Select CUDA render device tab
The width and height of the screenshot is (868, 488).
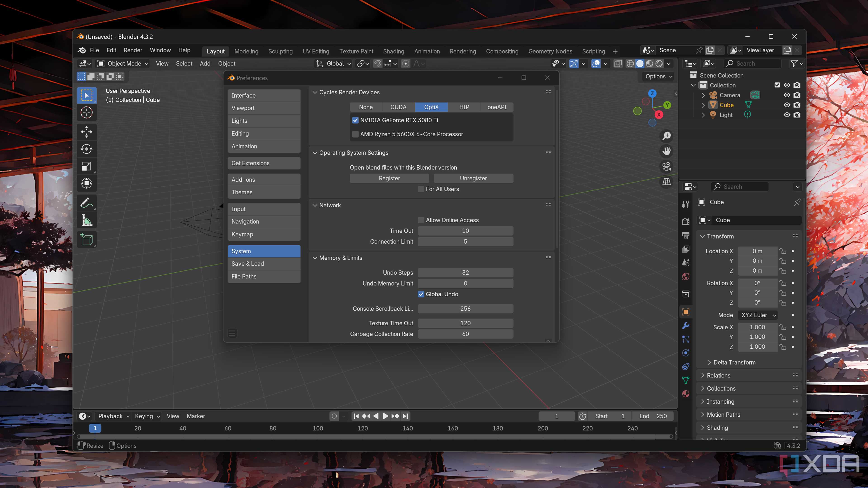tap(398, 107)
